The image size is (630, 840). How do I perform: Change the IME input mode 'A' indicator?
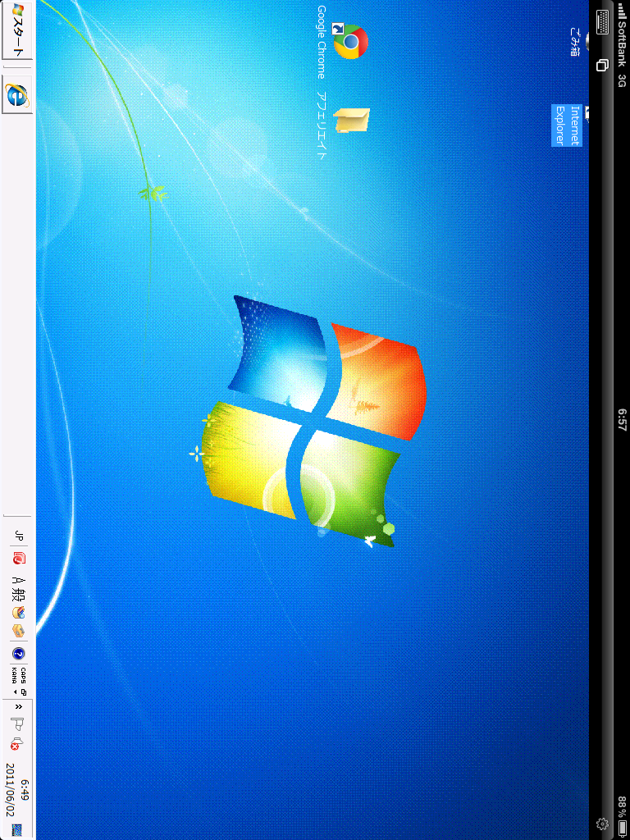[19, 582]
